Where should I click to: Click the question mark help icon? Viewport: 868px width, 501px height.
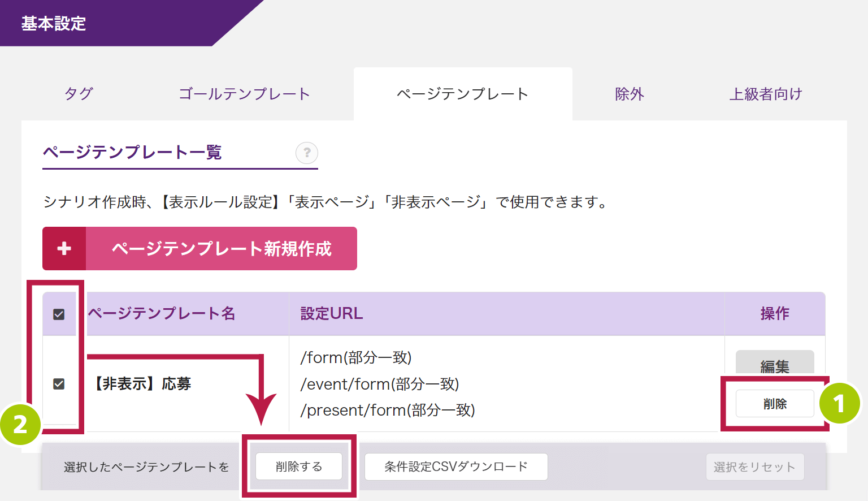click(x=307, y=153)
